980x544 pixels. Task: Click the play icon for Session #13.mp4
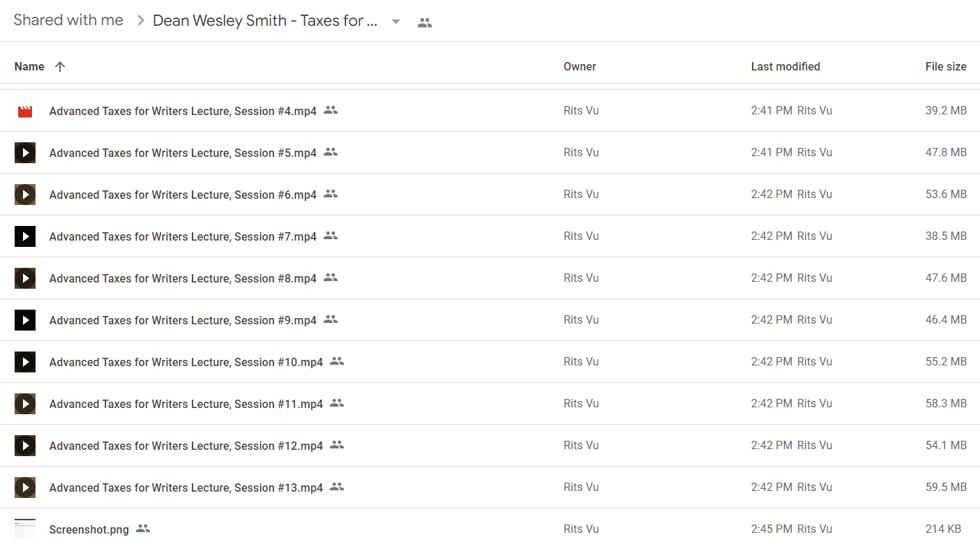coord(25,488)
